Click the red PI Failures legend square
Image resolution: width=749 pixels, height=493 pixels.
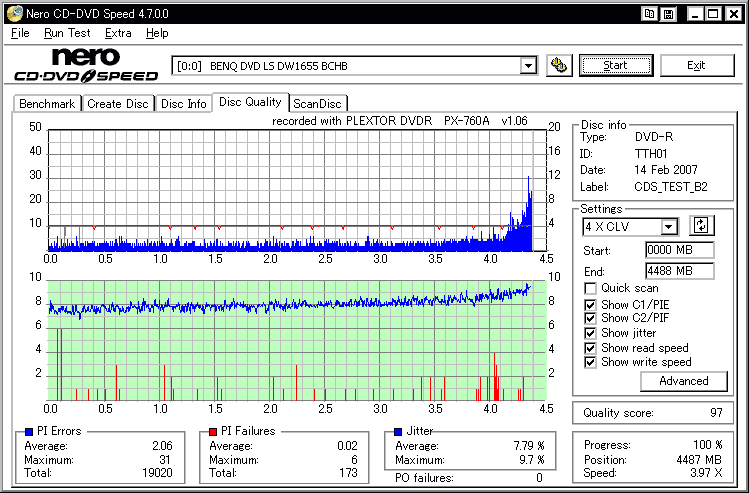213,432
